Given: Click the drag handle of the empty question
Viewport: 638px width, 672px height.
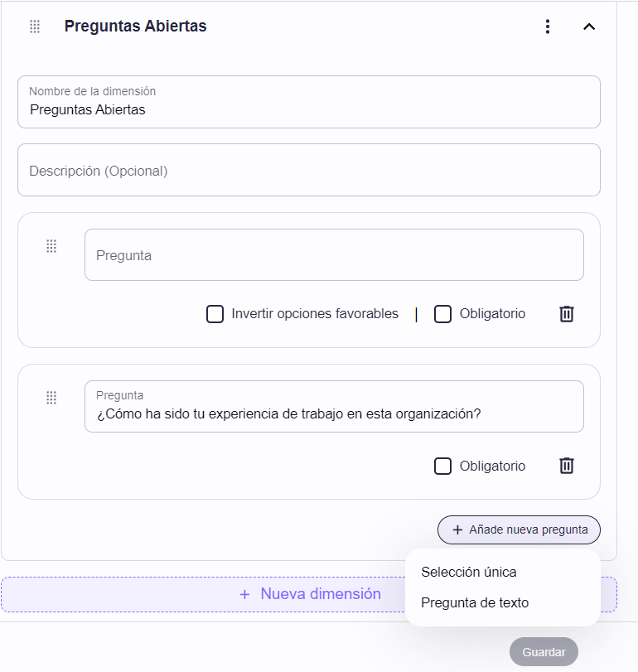Looking at the screenshot, I should point(51,246).
